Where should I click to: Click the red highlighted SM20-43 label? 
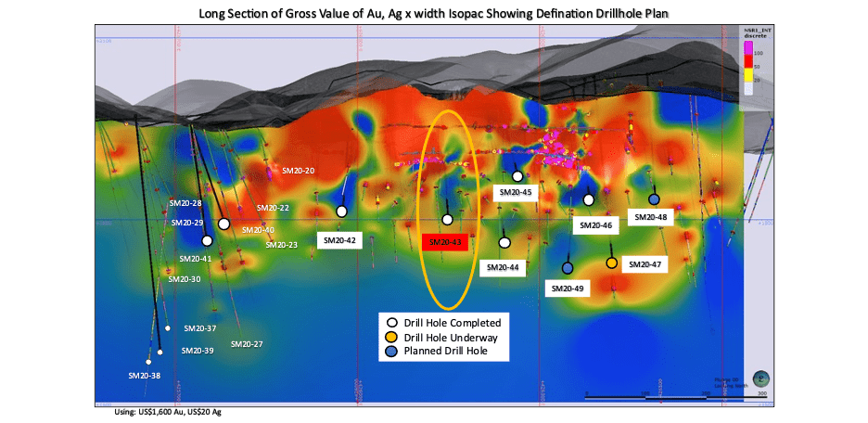point(445,242)
